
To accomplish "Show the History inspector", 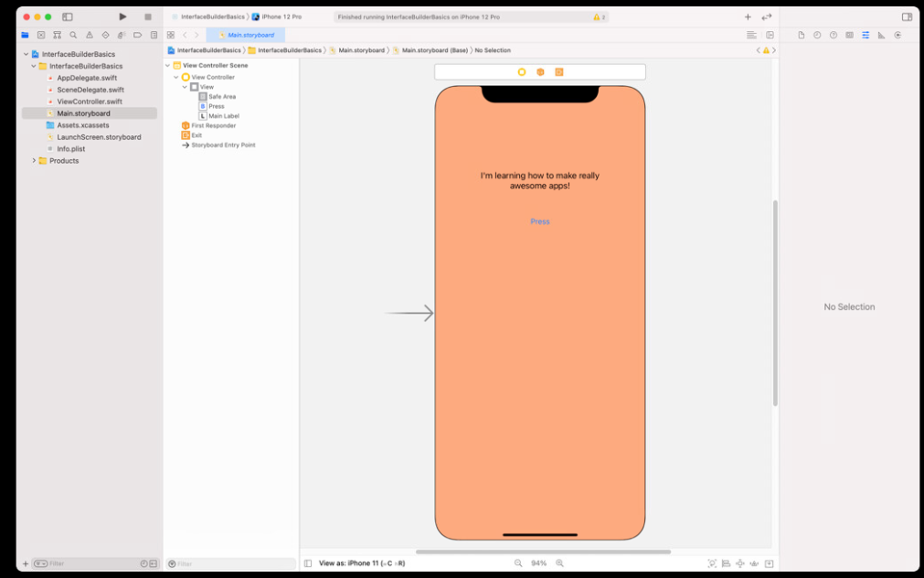I will click(817, 36).
